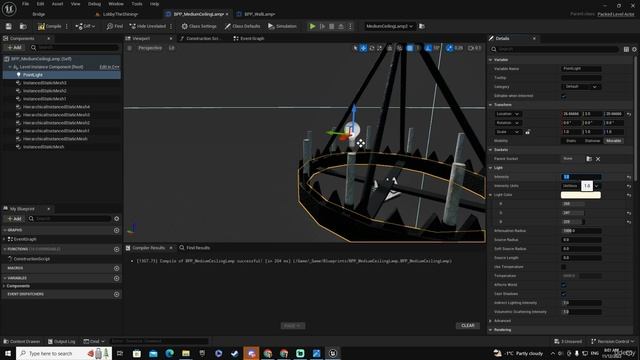Select HierarchicalInstancedStaticMesh4 component
Screen dimensions: 640x360
(56, 107)
